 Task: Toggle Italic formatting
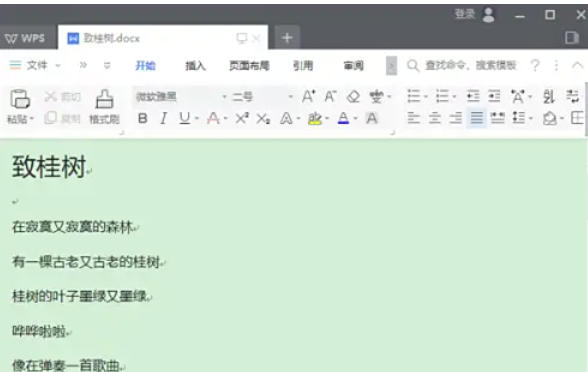coord(163,118)
